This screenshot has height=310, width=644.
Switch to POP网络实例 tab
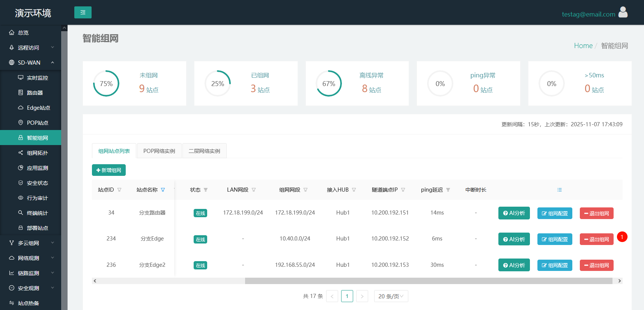[159, 151]
